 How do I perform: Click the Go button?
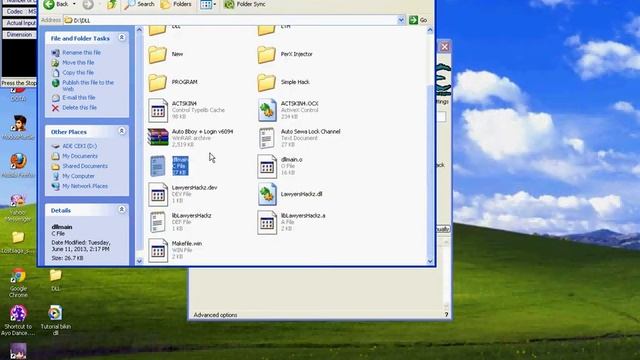(x=418, y=20)
